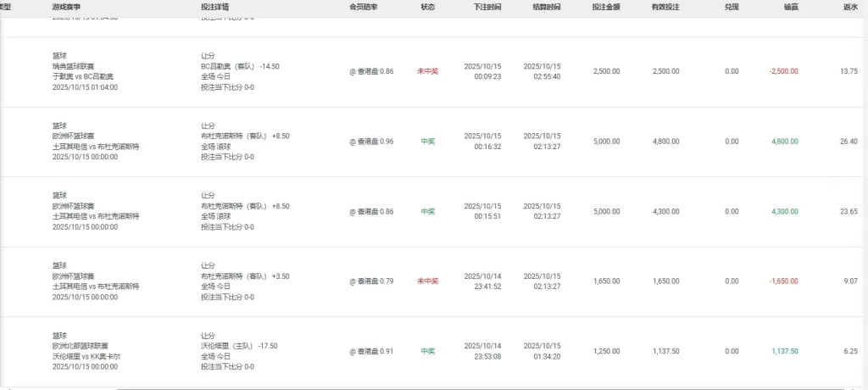
Task: Click the -1,650.00 loss amount
Action: click(783, 281)
